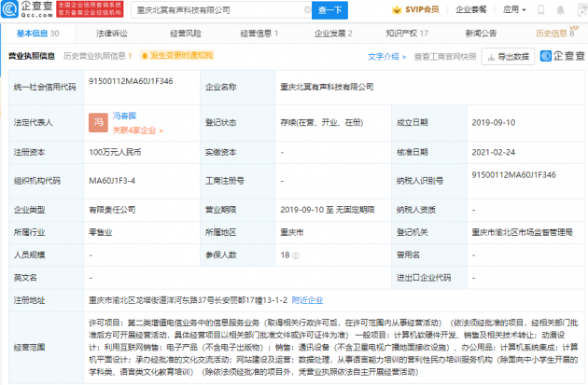Viewport: 588px width, 385px height.
Task: Select 登记状态 value 存续(在营、开业、在册)
Action: pos(322,122)
